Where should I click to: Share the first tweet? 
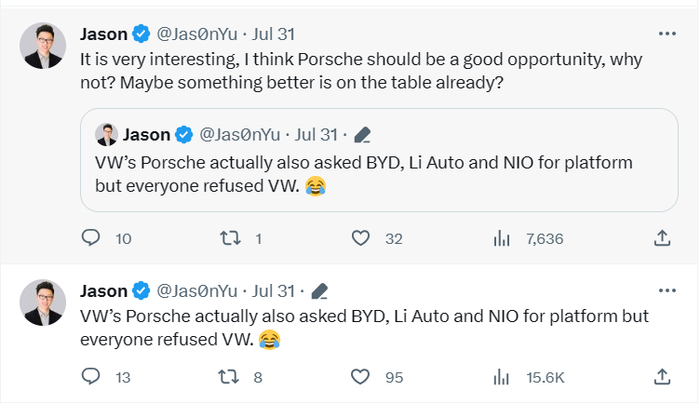[x=661, y=238]
